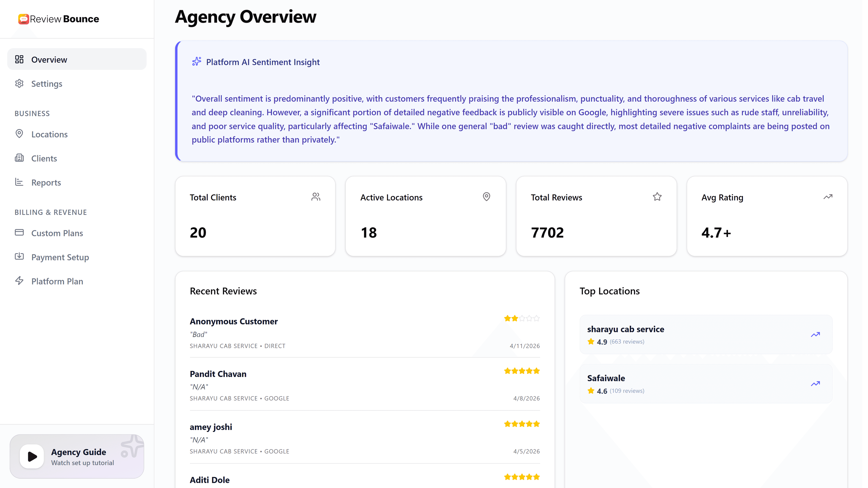The width and height of the screenshot is (868, 488).
Task: Open the Agency Guide card title
Action: tap(78, 452)
